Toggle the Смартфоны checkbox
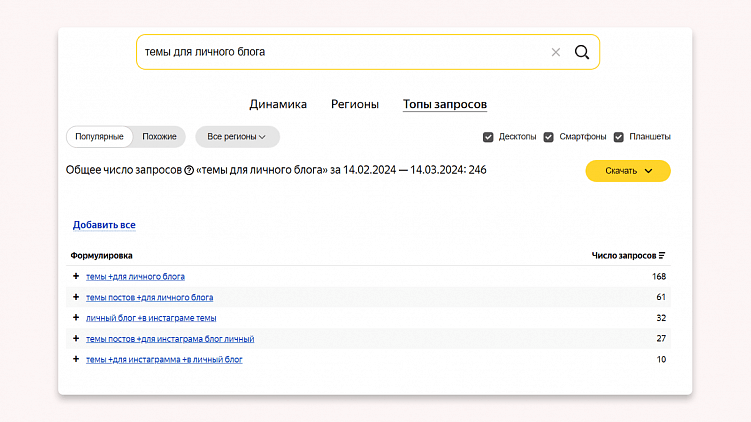This screenshot has width=751, height=422. tap(549, 137)
